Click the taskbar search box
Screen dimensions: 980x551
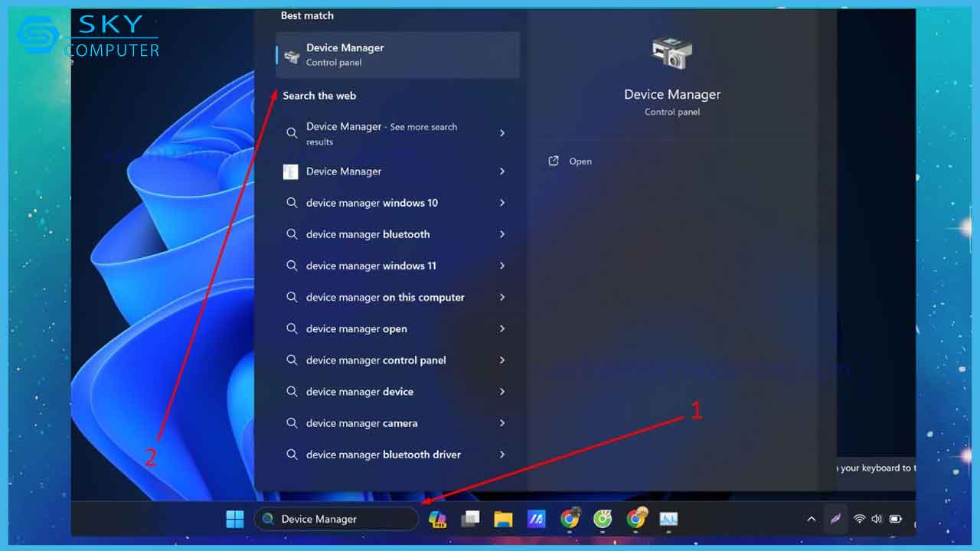pos(337,519)
